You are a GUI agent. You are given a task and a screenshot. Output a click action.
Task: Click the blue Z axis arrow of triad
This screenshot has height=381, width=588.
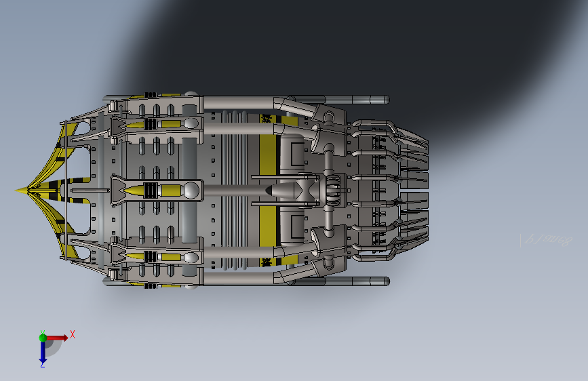(x=43, y=353)
